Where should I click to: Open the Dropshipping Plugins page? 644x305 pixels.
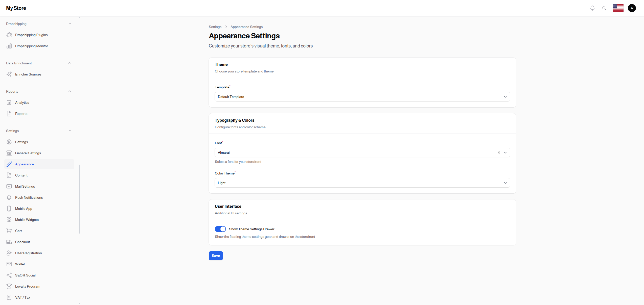(31, 35)
